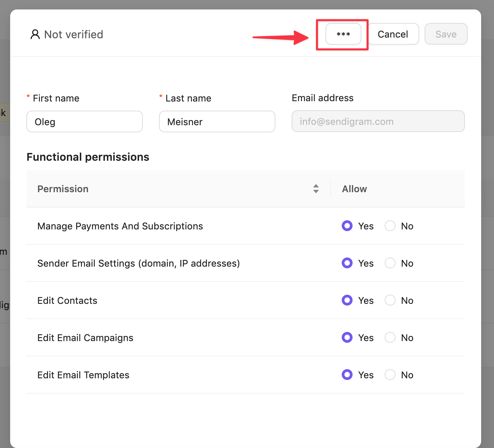This screenshot has height=448, width=494.
Task: Click the Permission column header
Action: (63, 189)
